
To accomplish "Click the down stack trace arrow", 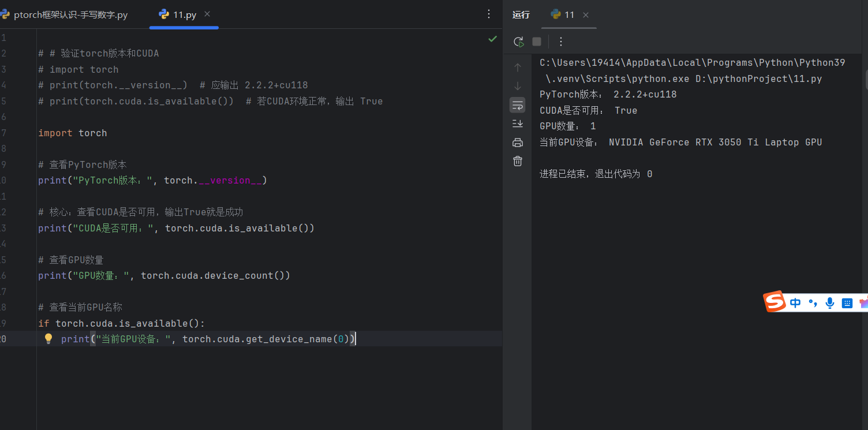I will [518, 86].
